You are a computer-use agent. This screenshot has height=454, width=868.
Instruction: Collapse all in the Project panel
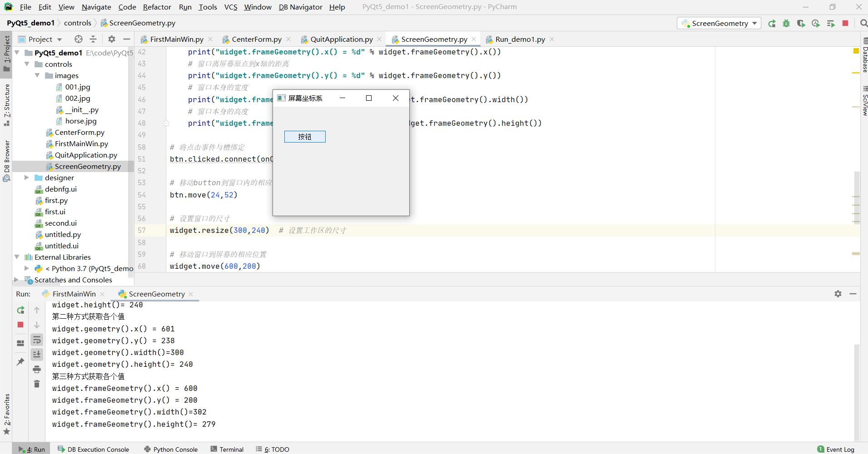[x=93, y=39]
